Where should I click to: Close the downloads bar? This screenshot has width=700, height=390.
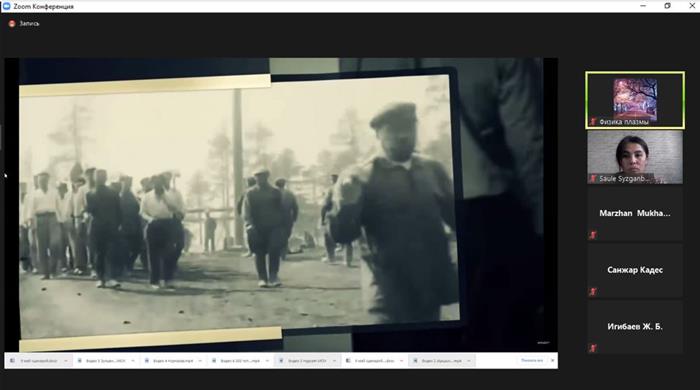(552, 360)
